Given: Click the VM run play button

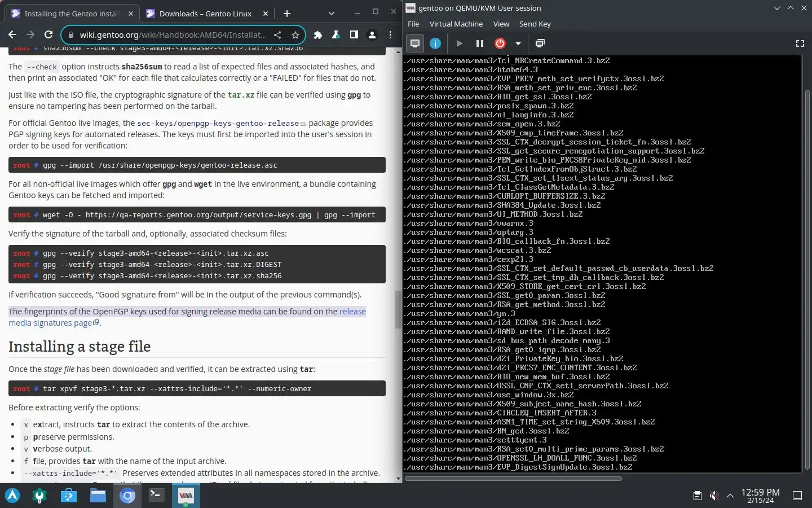Looking at the screenshot, I should pos(459,43).
